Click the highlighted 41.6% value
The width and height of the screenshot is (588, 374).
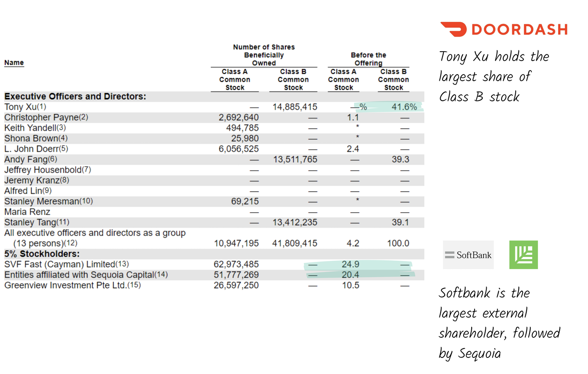[404, 107]
